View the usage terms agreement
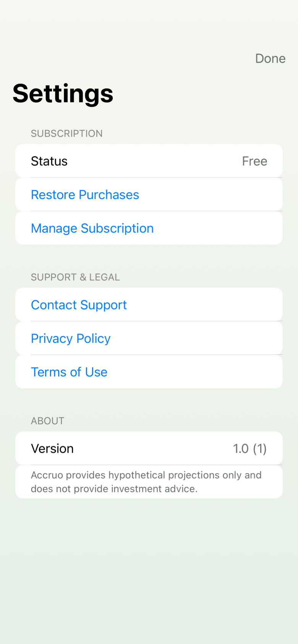The image size is (298, 644). [x=69, y=372]
